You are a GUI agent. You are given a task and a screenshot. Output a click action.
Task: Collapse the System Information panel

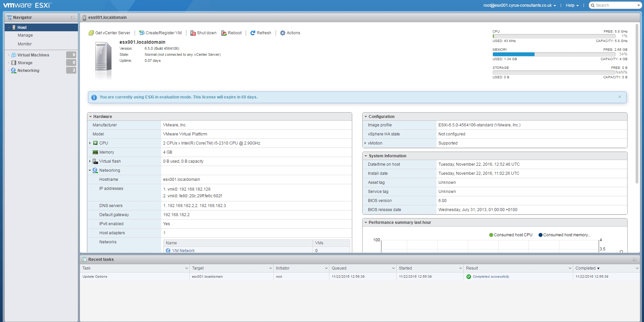366,156
